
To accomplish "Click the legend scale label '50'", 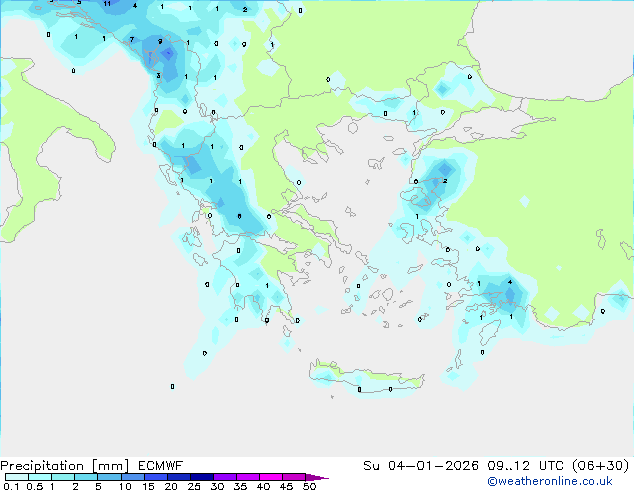I will point(309,486).
